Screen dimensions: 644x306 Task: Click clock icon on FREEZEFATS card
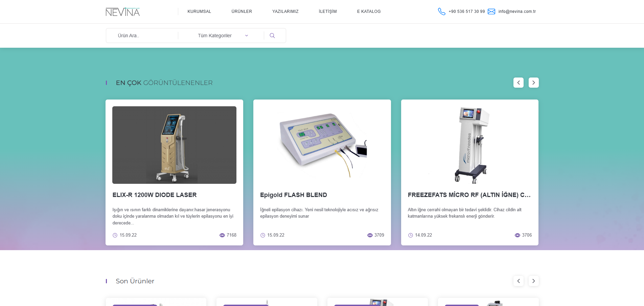click(x=411, y=235)
